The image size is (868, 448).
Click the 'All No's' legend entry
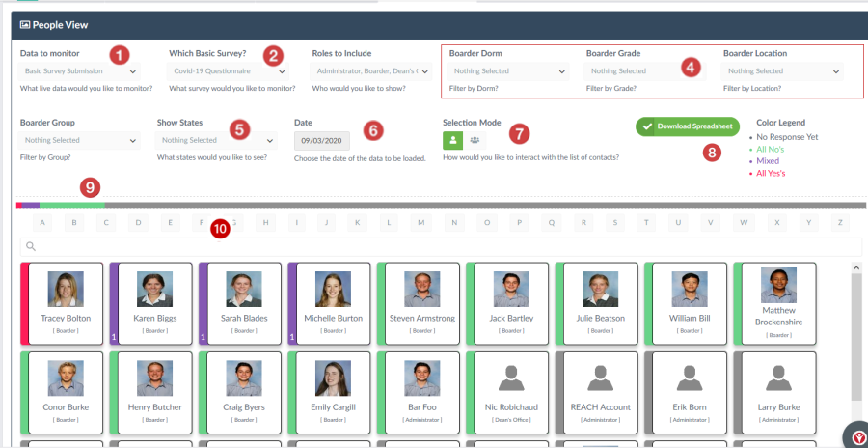click(x=770, y=149)
